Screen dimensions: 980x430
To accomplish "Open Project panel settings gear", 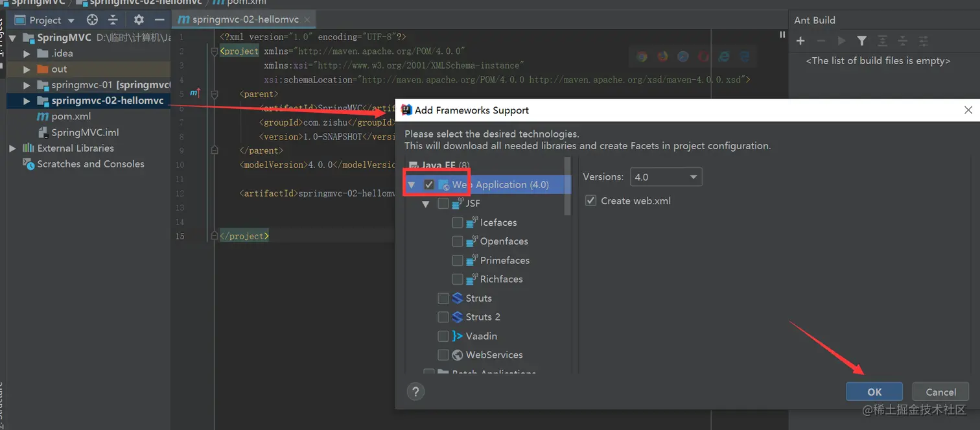I will click(x=139, y=20).
